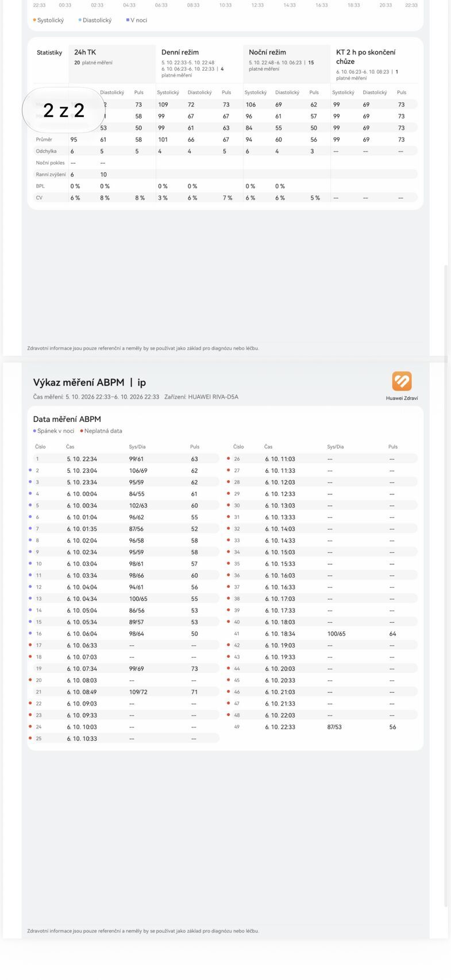Click the Huawei Zdraví app logo
Screen dimensions: 451x980
click(402, 381)
